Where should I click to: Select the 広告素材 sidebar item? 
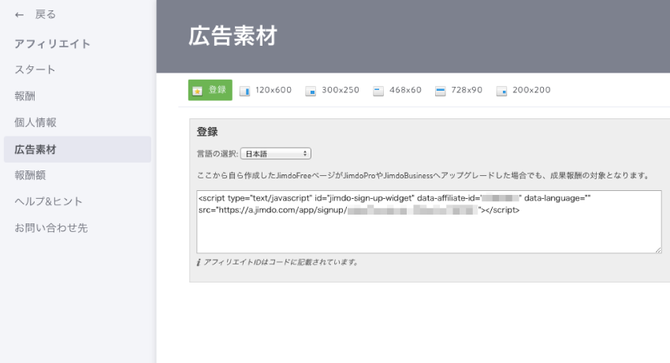77,149
